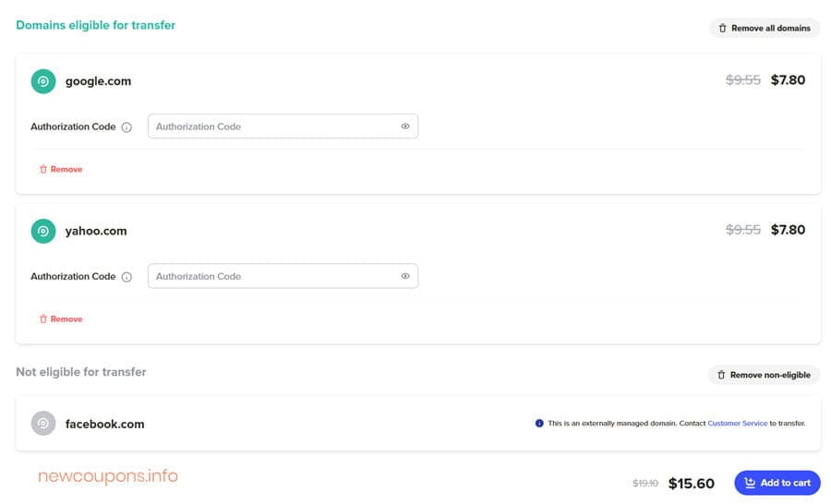
Task: Select the yahoo.com domain name text
Action: click(96, 231)
